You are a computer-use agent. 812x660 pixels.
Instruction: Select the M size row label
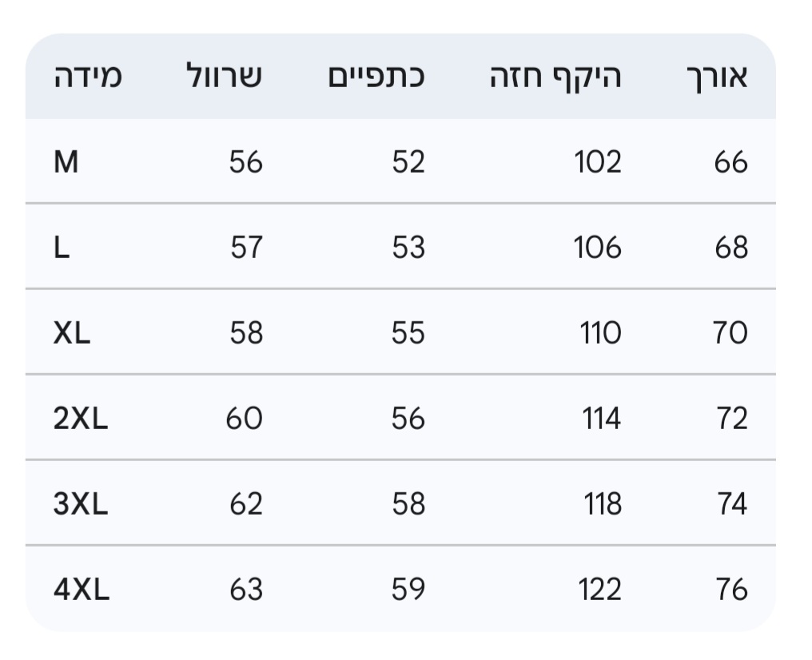click(x=66, y=162)
